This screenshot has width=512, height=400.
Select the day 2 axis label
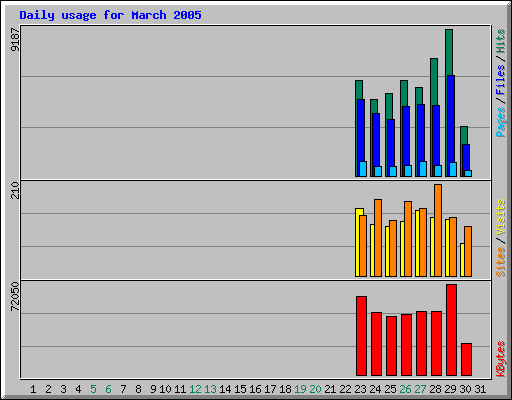coord(48,389)
